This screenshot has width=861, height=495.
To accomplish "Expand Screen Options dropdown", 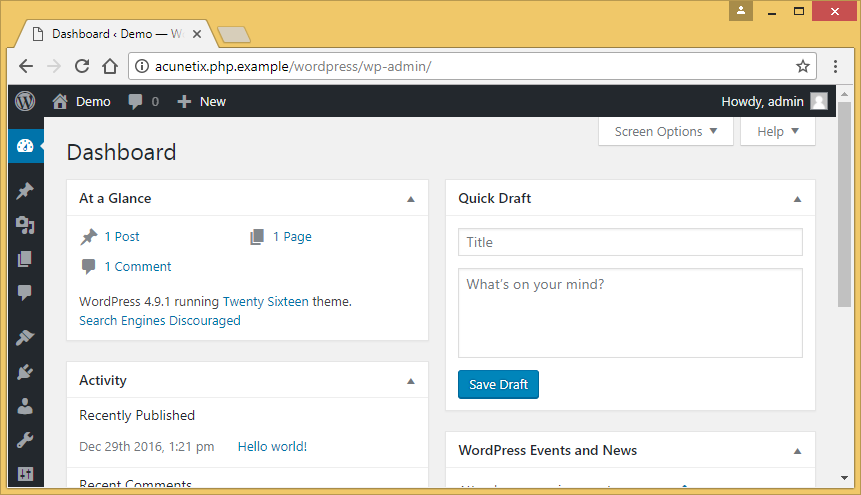I will click(666, 132).
